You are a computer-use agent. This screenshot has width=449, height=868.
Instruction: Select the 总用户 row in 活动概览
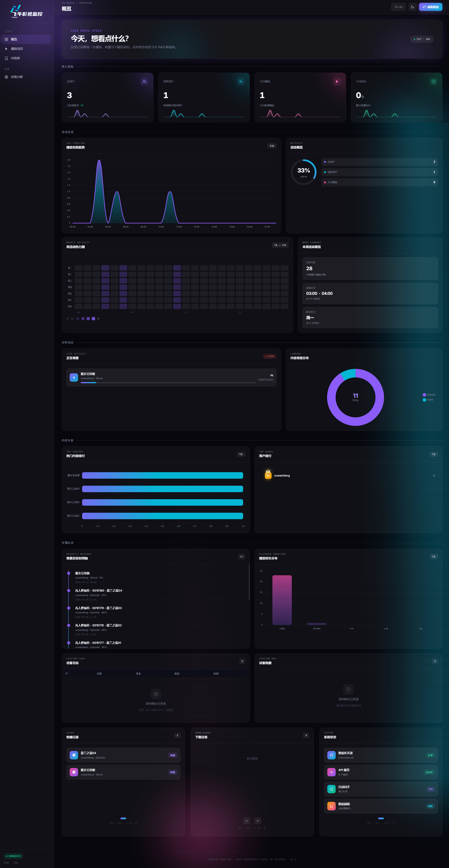click(379, 162)
